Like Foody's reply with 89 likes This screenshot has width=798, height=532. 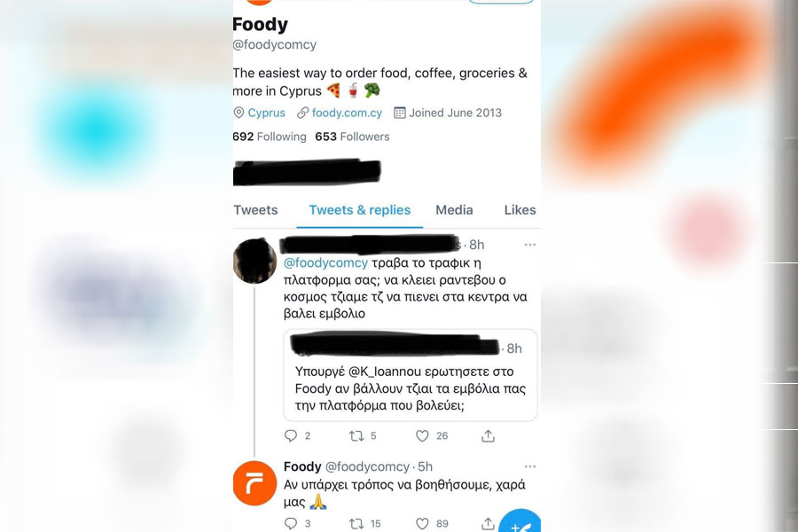pyautogui.click(x=422, y=523)
